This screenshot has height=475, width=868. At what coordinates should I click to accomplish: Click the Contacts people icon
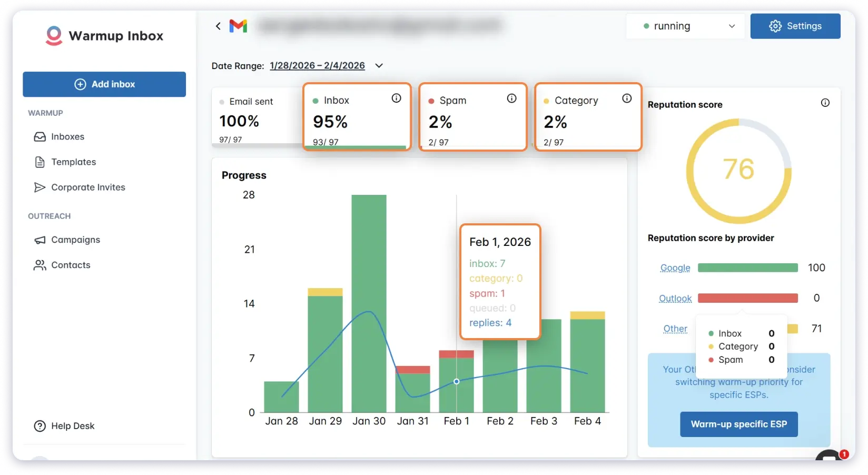(40, 265)
